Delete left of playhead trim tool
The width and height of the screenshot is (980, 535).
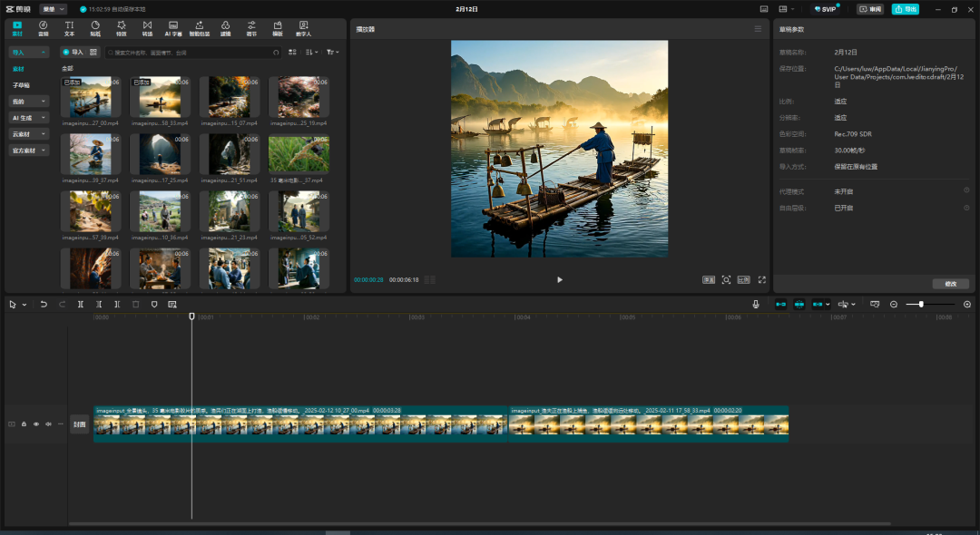(x=99, y=304)
